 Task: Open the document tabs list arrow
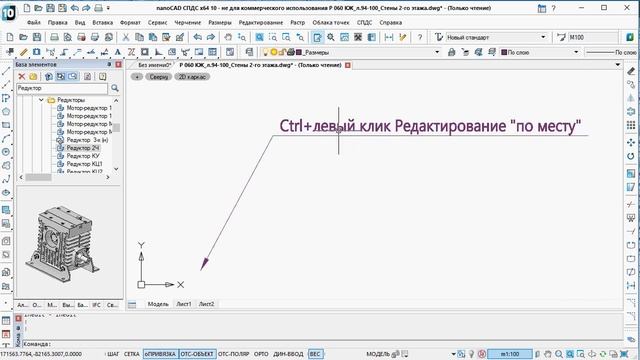(618, 65)
